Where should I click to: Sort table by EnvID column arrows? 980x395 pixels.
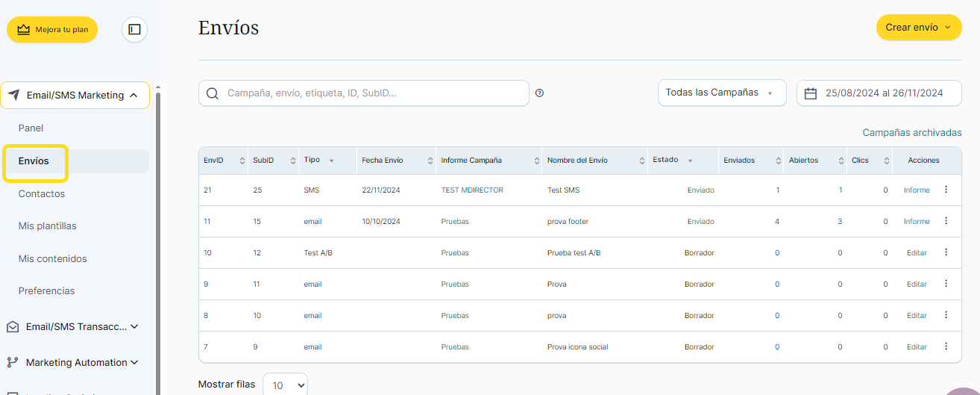[242, 161]
